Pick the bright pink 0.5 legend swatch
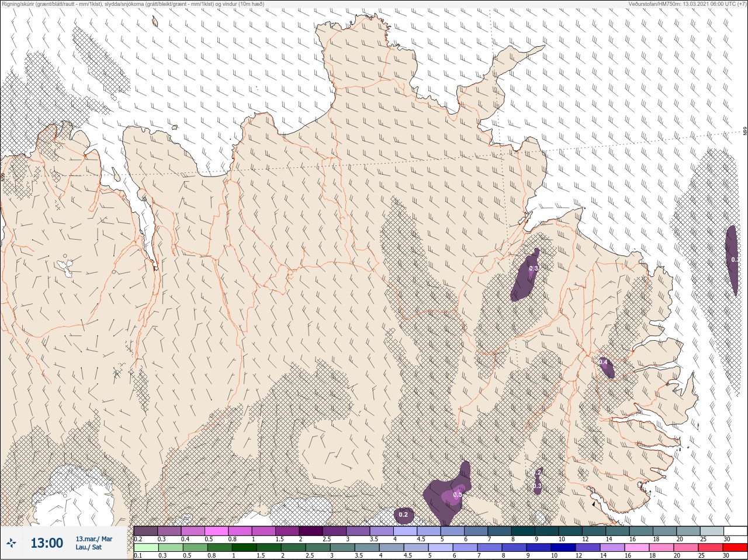The width and height of the screenshot is (748, 560). point(216,531)
